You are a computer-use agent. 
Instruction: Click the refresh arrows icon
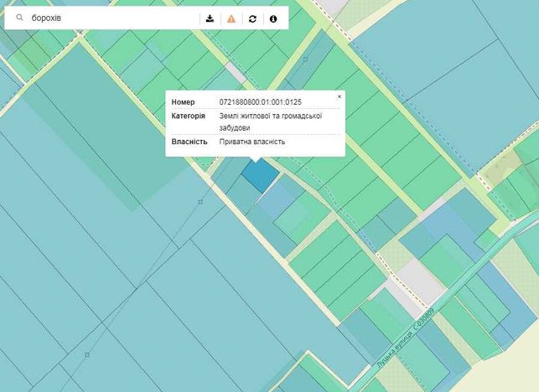point(252,19)
